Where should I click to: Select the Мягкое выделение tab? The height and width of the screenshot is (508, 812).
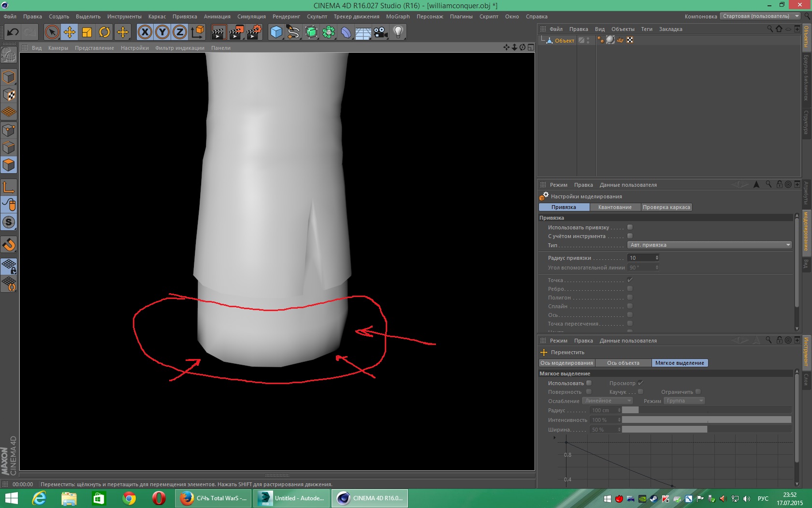680,363
